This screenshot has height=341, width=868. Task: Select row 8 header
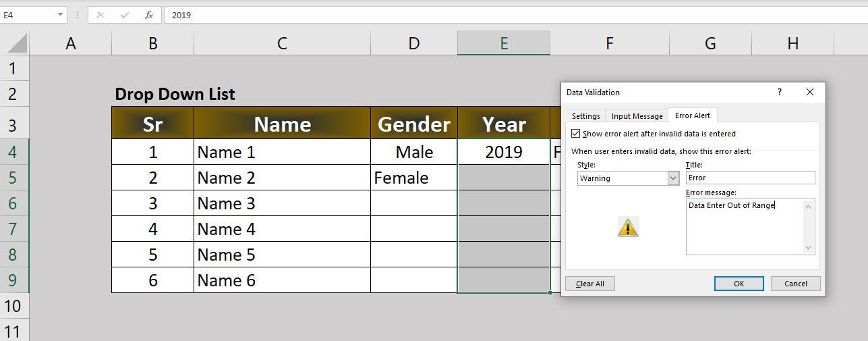click(x=14, y=255)
